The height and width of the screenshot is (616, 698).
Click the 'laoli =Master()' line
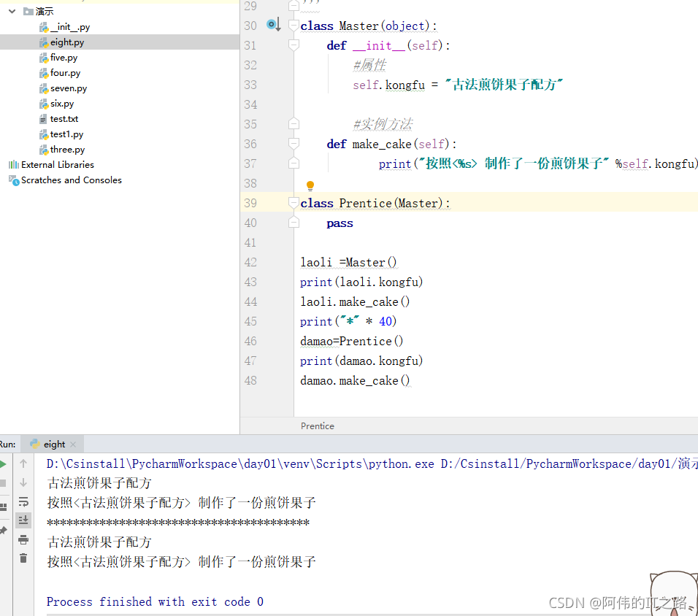click(x=348, y=262)
